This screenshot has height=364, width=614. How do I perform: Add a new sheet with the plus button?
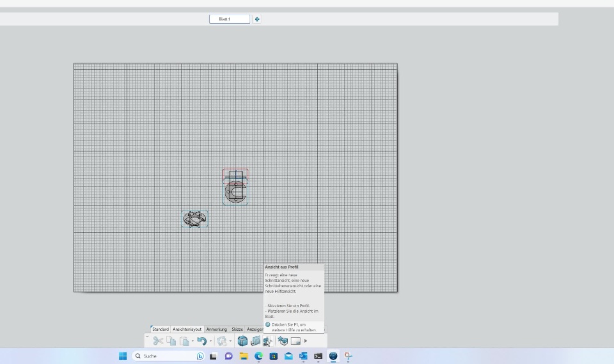(x=257, y=19)
